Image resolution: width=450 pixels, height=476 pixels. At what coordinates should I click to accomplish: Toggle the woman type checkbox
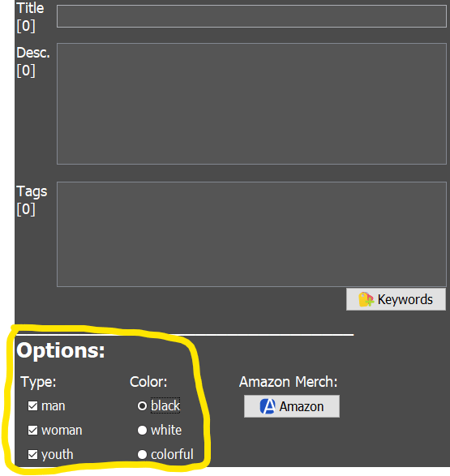[32, 430]
